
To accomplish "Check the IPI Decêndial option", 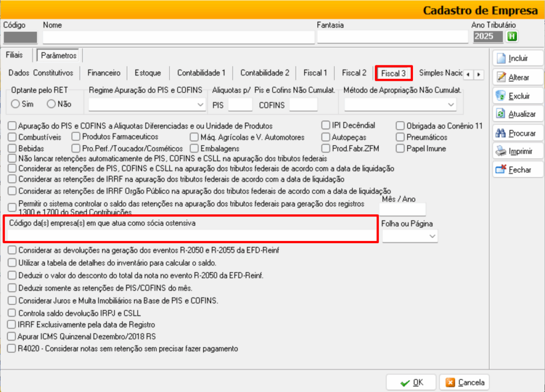I will [x=326, y=126].
